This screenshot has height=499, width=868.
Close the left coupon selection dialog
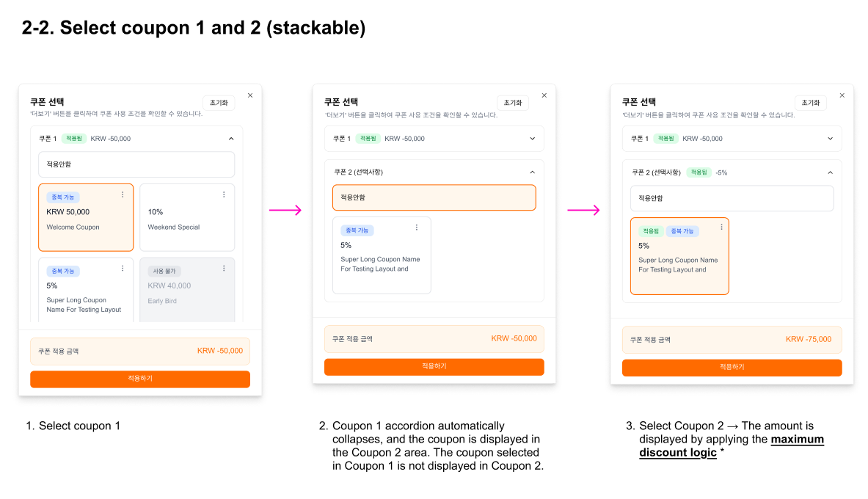click(x=250, y=95)
